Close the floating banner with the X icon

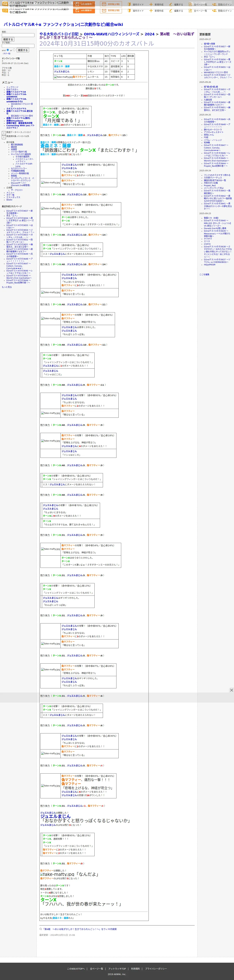pos(231,690)
